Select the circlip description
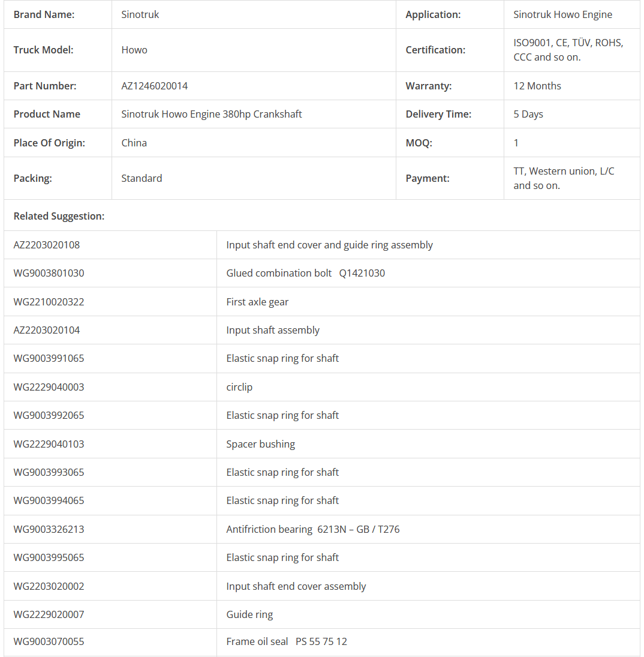This screenshot has height=657, width=644. coord(239,387)
